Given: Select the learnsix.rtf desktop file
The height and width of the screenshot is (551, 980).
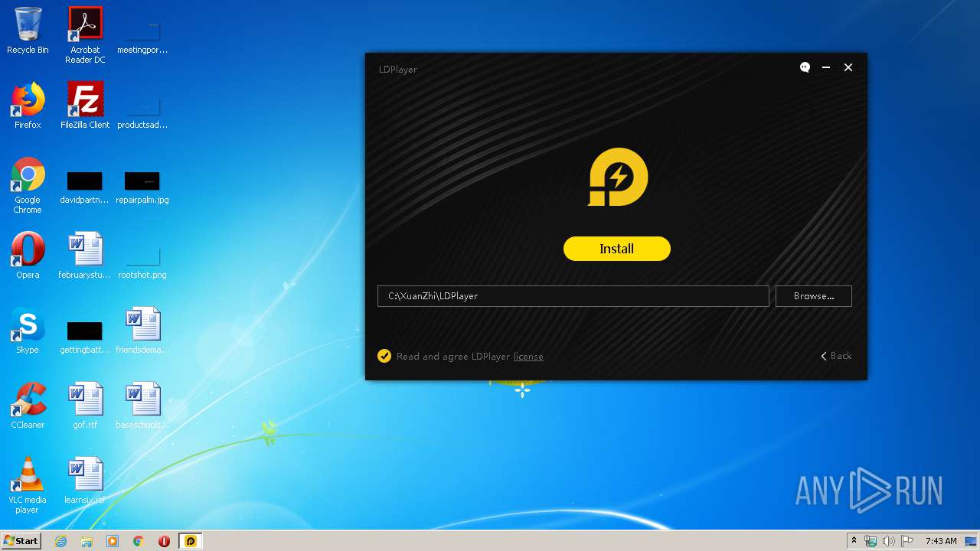Looking at the screenshot, I should pyautogui.click(x=85, y=481).
